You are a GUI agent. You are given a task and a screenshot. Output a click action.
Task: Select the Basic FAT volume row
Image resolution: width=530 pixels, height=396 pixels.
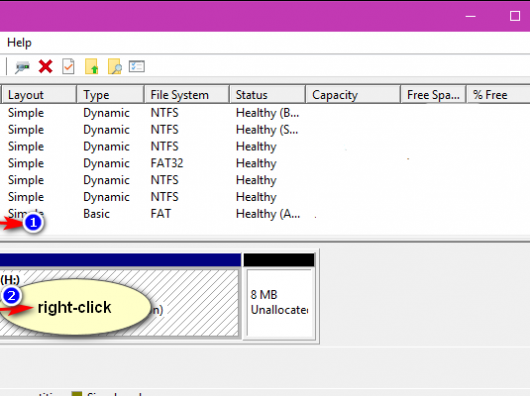coord(265,214)
